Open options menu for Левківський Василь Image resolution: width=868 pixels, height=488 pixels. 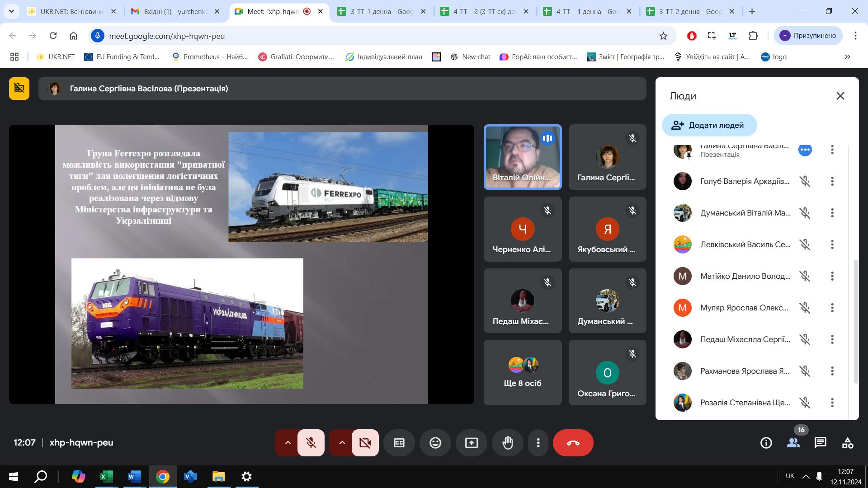pos(832,244)
